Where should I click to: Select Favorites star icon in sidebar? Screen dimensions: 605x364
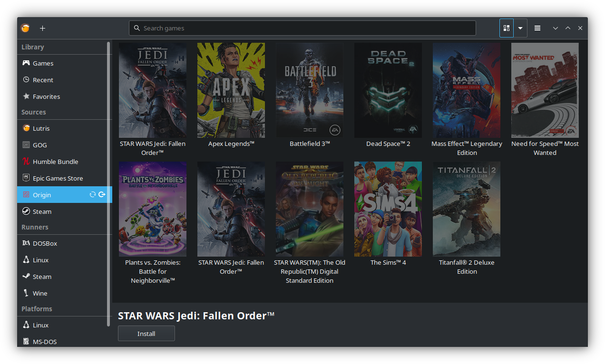(x=26, y=96)
